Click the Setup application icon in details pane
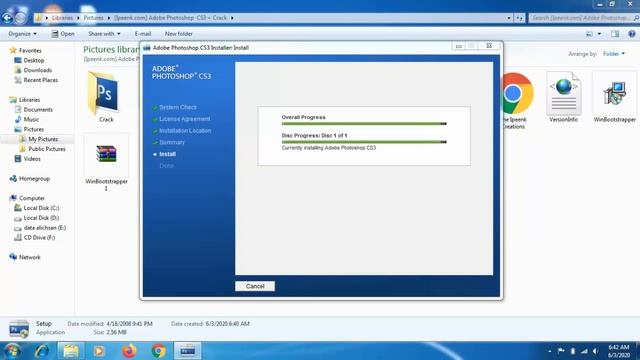The height and width of the screenshot is (360, 640). point(19,329)
